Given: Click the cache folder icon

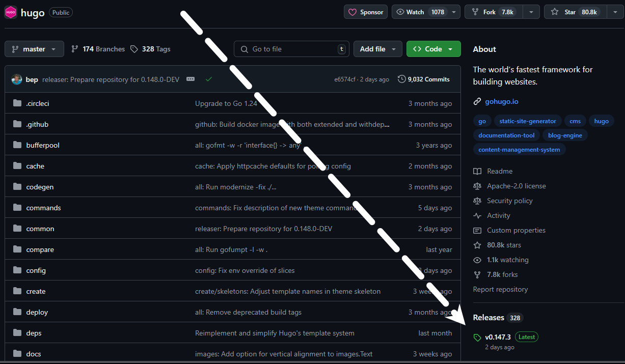Looking at the screenshot, I should coord(17,166).
